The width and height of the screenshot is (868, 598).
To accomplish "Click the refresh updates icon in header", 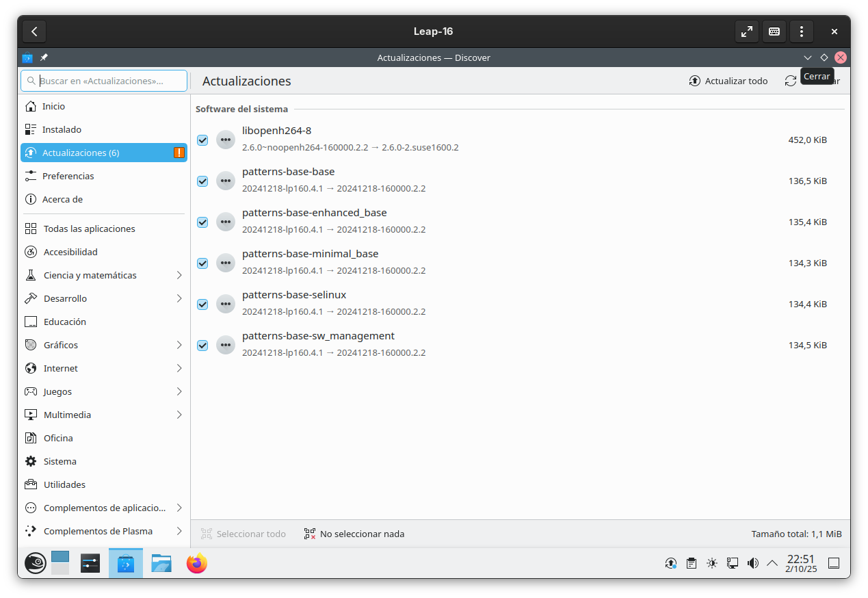I will click(791, 81).
